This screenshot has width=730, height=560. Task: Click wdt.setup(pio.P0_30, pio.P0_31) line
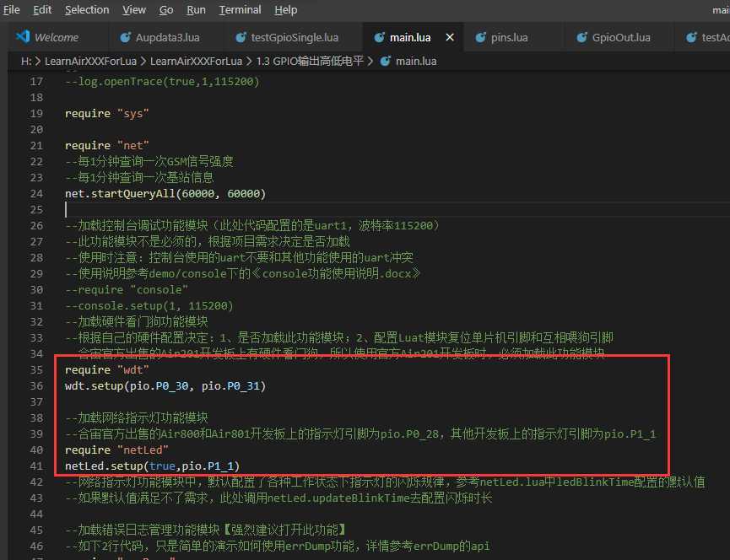(165, 385)
